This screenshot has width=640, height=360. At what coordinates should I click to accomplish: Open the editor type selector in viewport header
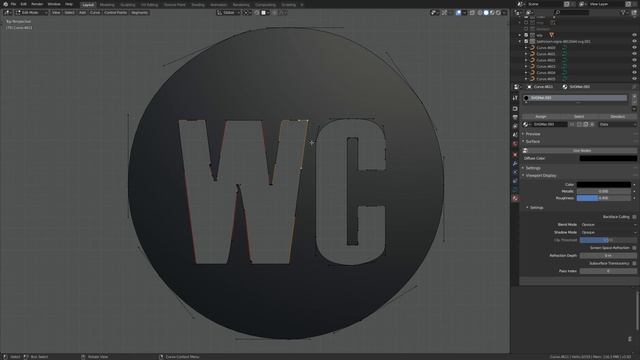[7, 13]
